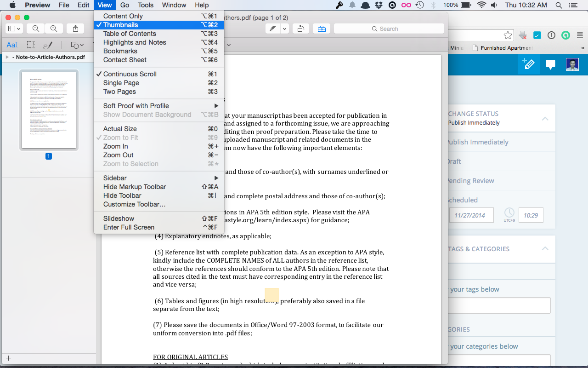Click the highlighter pen icon
588x368 pixels.
click(273, 29)
